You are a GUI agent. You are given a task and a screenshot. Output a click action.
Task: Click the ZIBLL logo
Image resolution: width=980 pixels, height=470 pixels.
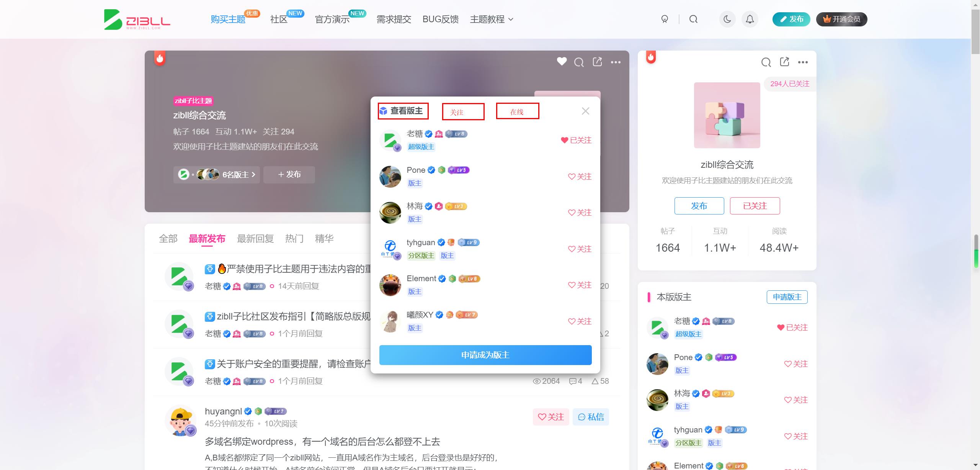coord(137,20)
